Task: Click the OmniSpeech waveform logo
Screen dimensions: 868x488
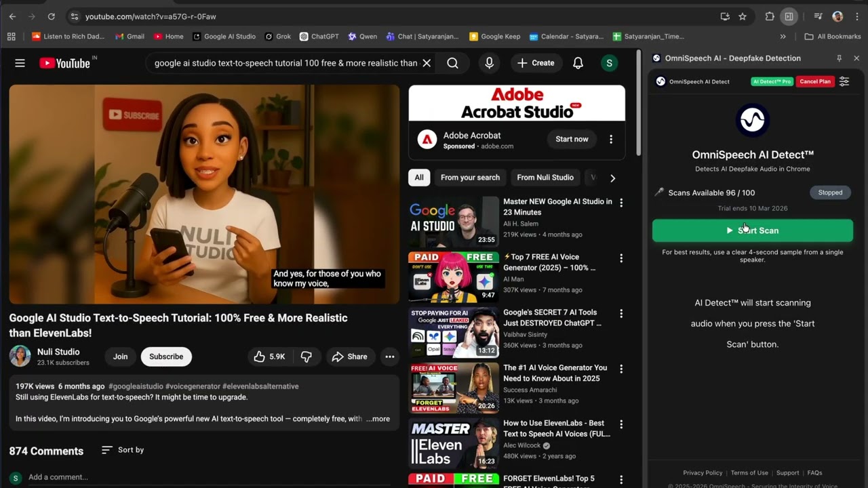Action: pyautogui.click(x=753, y=121)
